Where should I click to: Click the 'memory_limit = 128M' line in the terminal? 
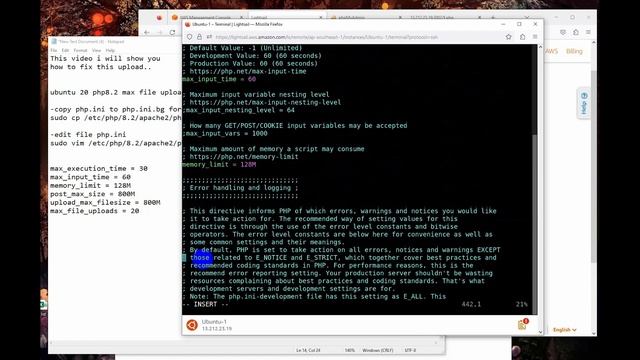219,164
